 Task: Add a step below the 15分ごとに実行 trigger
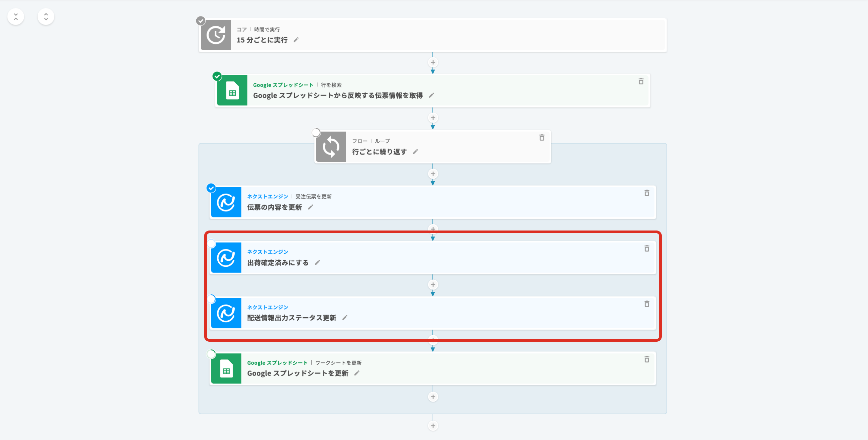tap(433, 62)
